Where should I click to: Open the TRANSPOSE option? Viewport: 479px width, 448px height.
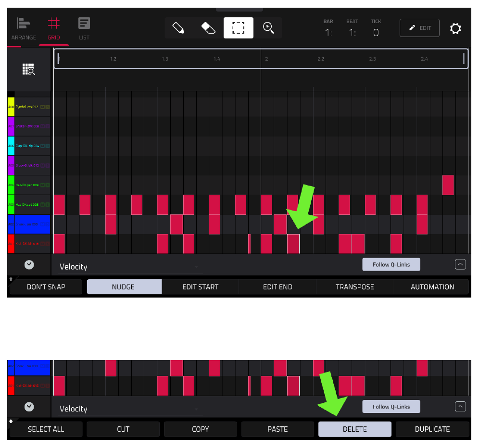[x=354, y=287]
